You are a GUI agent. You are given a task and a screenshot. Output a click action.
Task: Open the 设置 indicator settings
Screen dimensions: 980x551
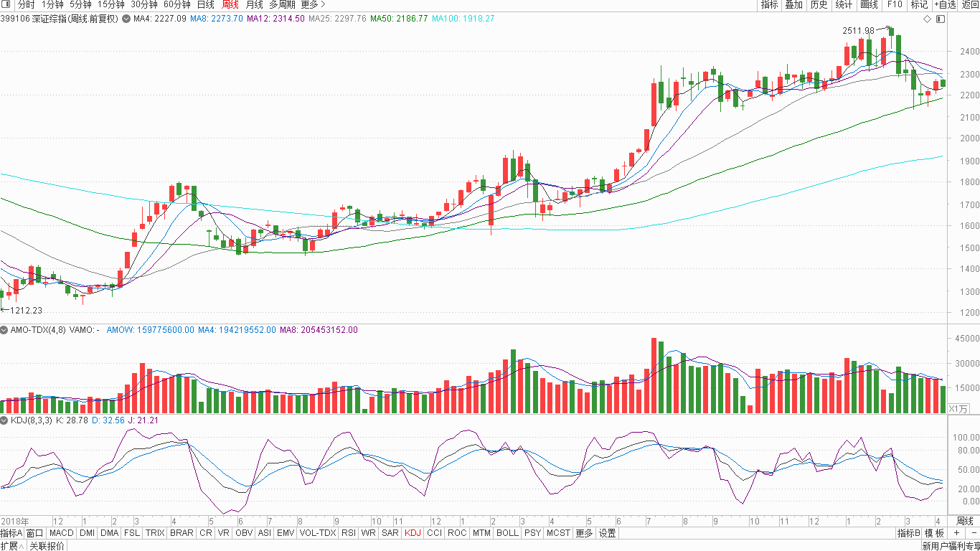608,533
